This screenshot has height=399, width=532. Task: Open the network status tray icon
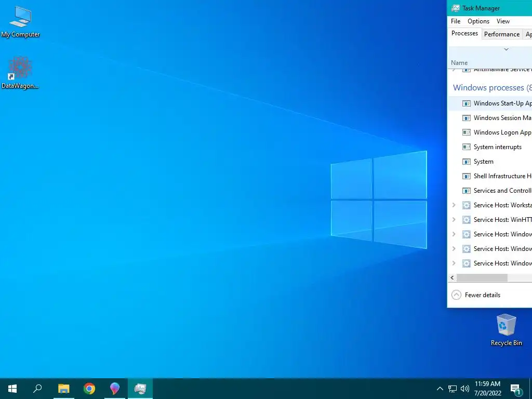click(x=453, y=389)
